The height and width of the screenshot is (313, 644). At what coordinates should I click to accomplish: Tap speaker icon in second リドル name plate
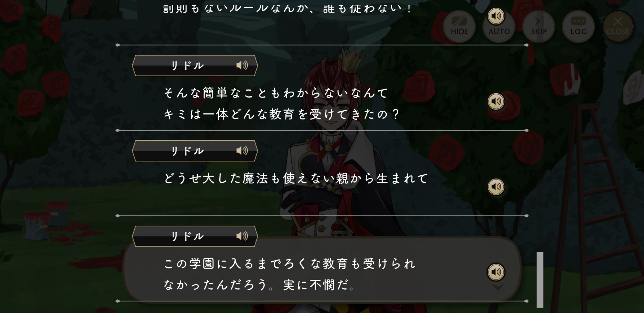(242, 151)
